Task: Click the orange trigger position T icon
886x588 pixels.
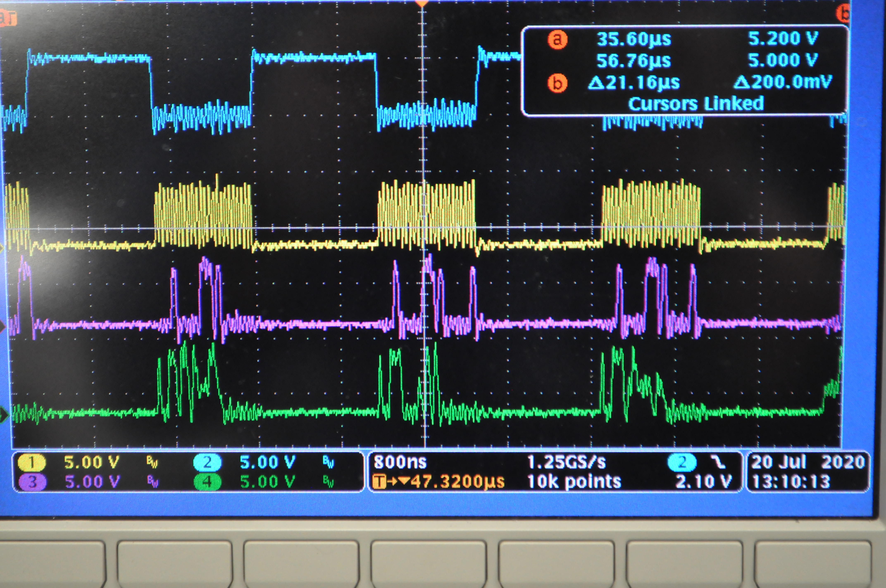Action: coord(380,482)
